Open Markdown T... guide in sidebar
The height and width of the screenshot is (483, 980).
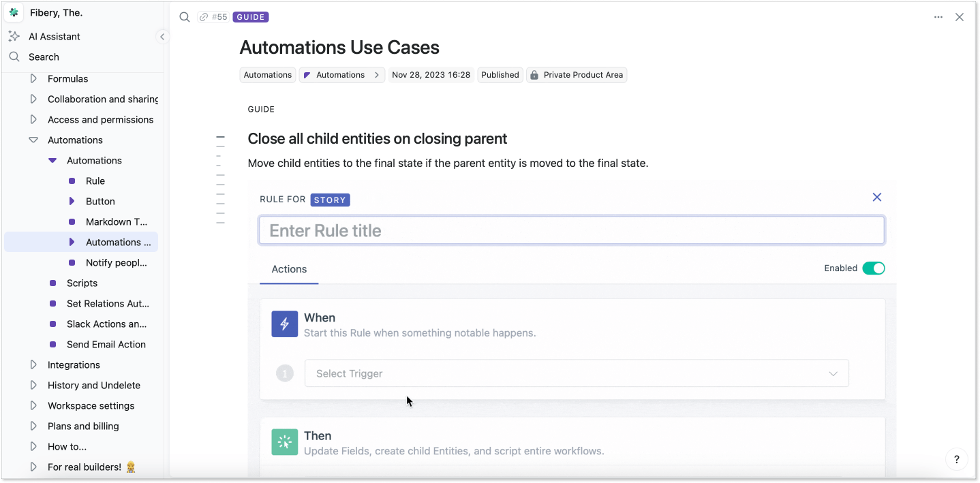coord(117,222)
